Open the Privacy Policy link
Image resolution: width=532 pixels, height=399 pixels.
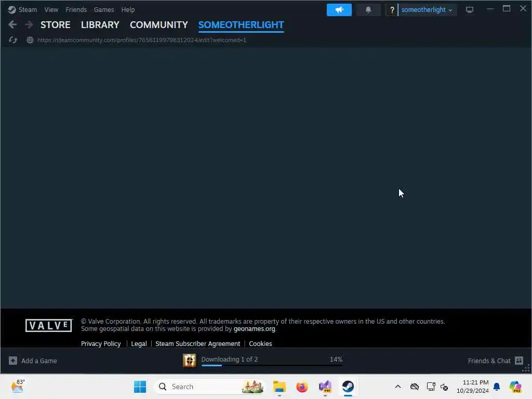[101, 344]
